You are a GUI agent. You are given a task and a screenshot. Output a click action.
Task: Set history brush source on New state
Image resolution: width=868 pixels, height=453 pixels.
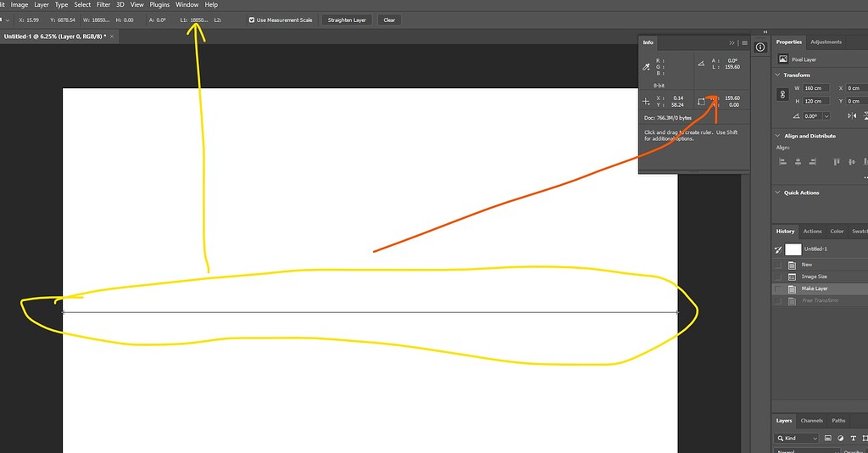tap(778, 265)
